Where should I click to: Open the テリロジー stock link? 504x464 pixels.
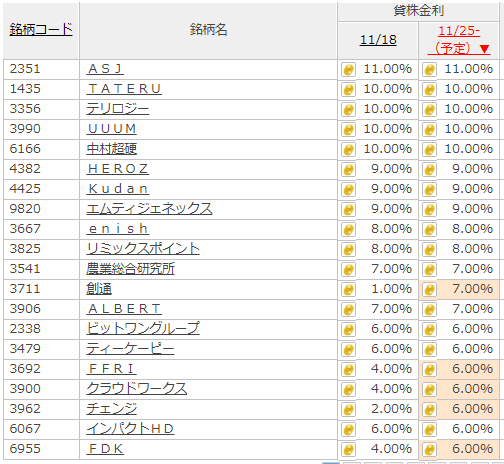coord(118,109)
